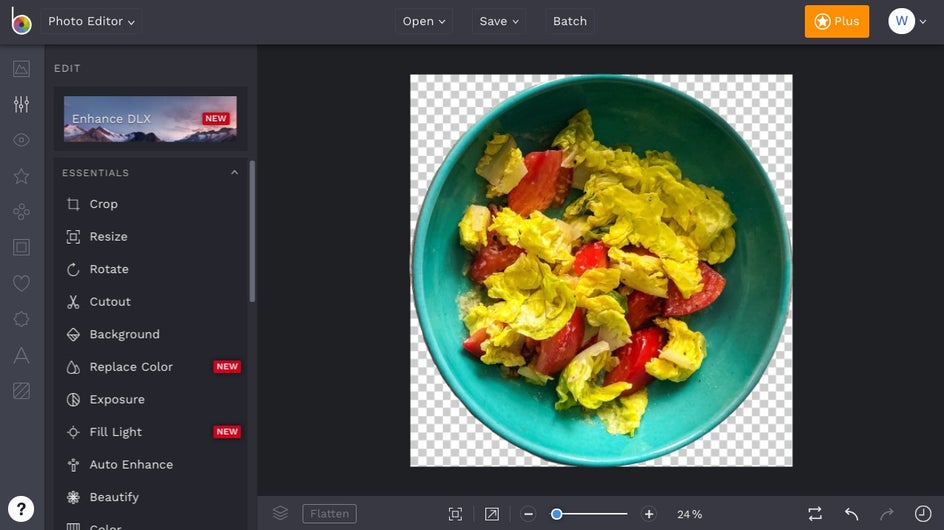Select the Crop tool
The image size is (944, 530).
(x=151, y=204)
